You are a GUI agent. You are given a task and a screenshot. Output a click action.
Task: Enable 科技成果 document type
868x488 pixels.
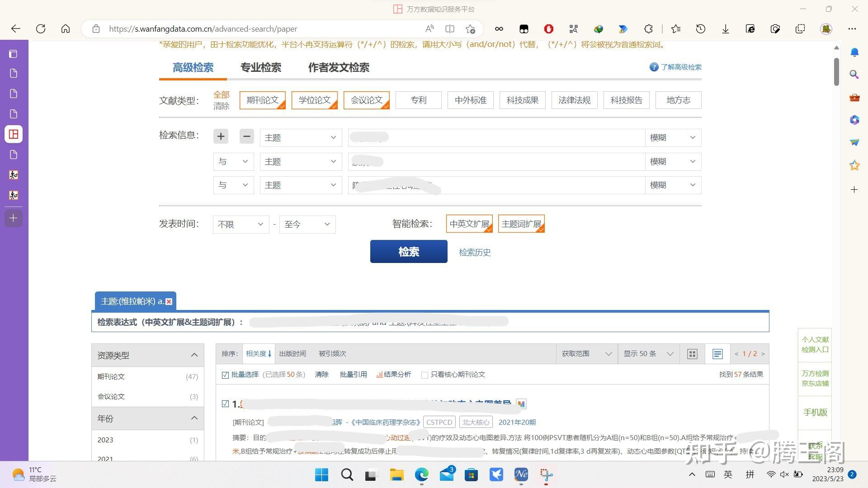click(x=523, y=100)
